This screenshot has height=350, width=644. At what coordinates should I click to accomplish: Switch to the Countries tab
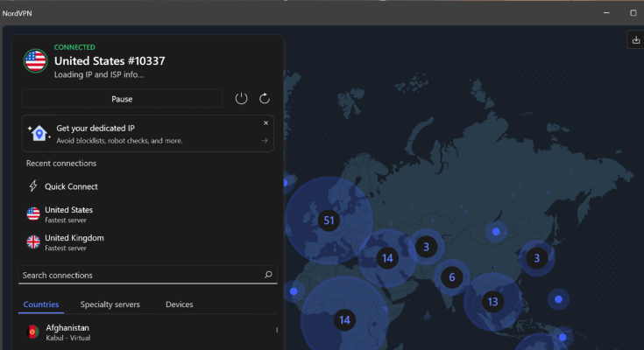click(41, 304)
